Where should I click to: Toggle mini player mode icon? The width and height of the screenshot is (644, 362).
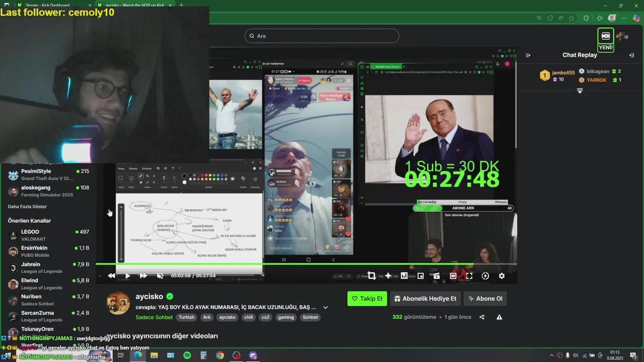[421, 276]
